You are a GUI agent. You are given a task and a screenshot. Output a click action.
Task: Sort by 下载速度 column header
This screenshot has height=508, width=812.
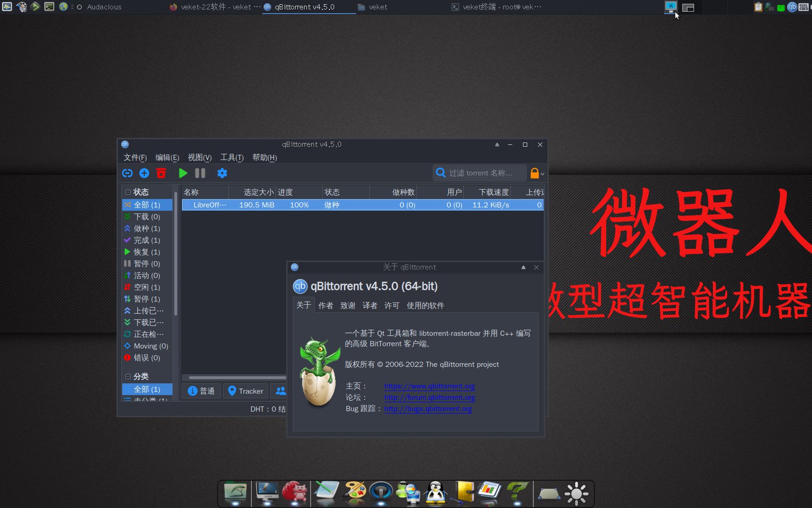[x=487, y=192]
